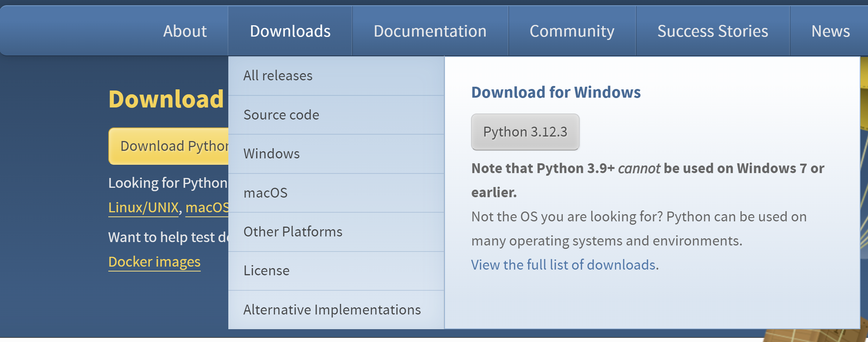Open Alternative Implementations in the dropdown menu
The image size is (868, 342).
coord(332,310)
